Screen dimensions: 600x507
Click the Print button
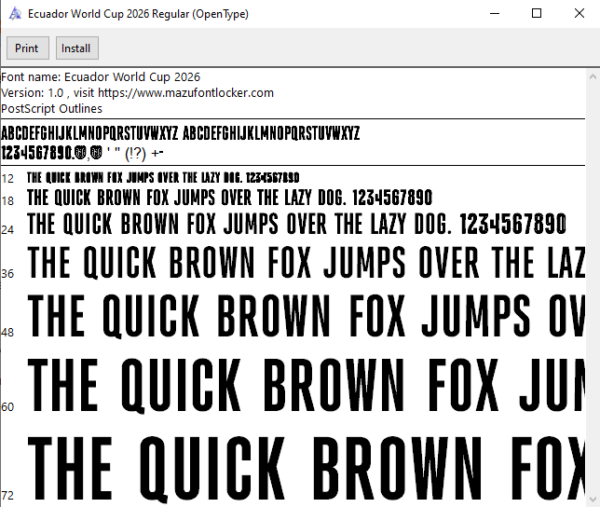coord(28,48)
